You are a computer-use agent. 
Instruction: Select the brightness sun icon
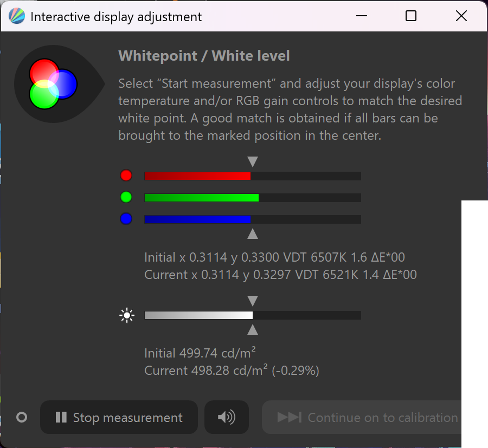point(127,315)
